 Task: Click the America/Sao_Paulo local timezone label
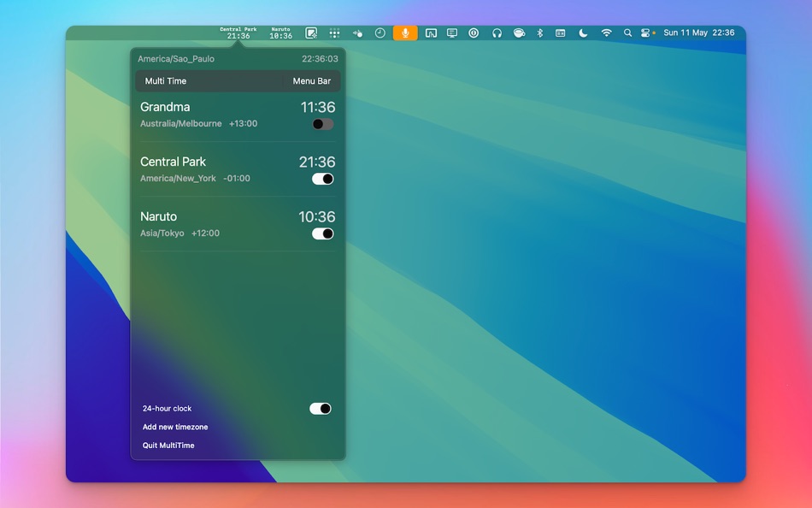click(x=176, y=59)
